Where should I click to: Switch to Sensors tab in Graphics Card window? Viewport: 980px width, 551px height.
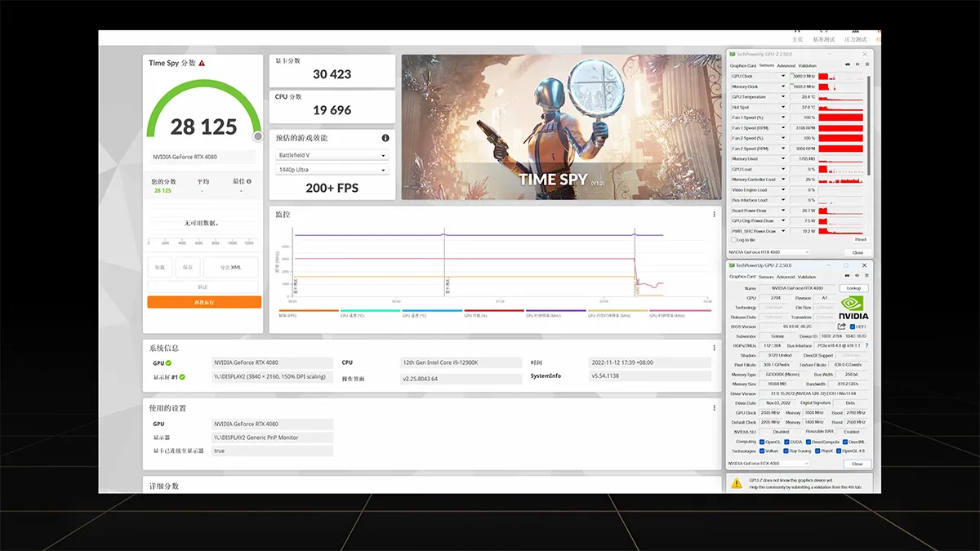coord(766,277)
